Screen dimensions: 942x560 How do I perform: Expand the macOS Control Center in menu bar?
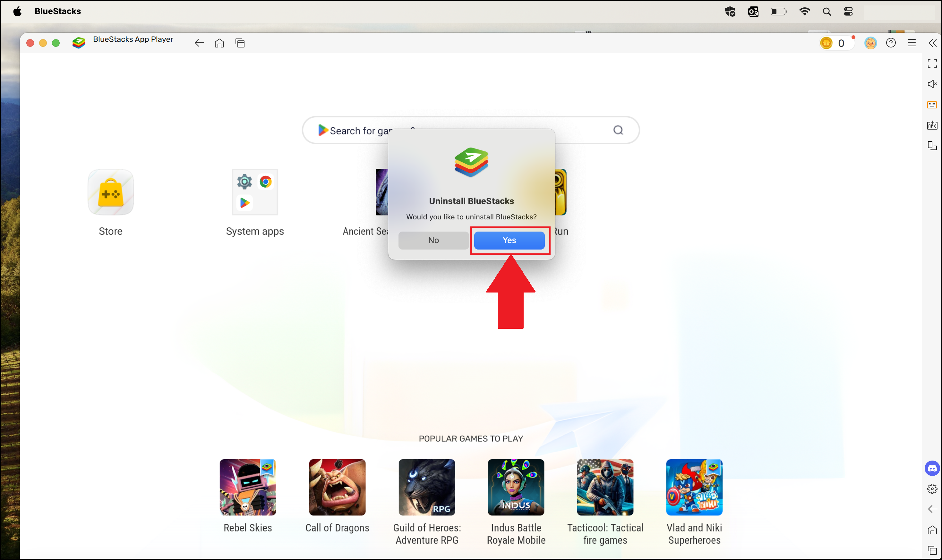coord(848,11)
